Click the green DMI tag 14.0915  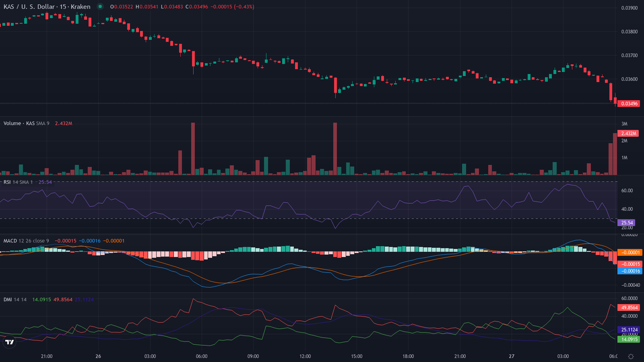pyautogui.click(x=628, y=339)
